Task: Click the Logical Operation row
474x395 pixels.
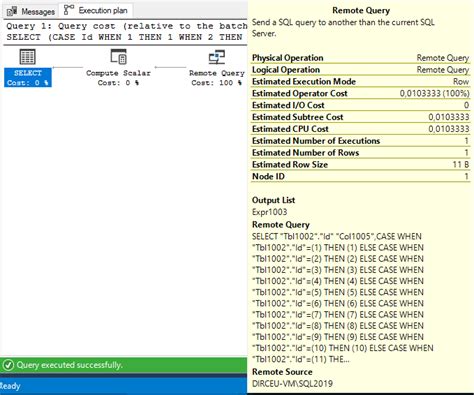Action: click(x=361, y=70)
